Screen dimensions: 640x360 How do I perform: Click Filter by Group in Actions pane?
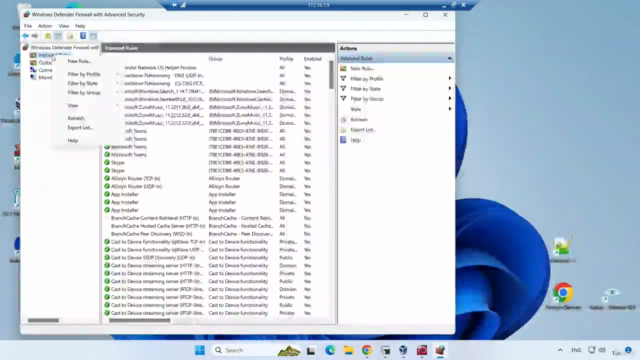point(367,99)
